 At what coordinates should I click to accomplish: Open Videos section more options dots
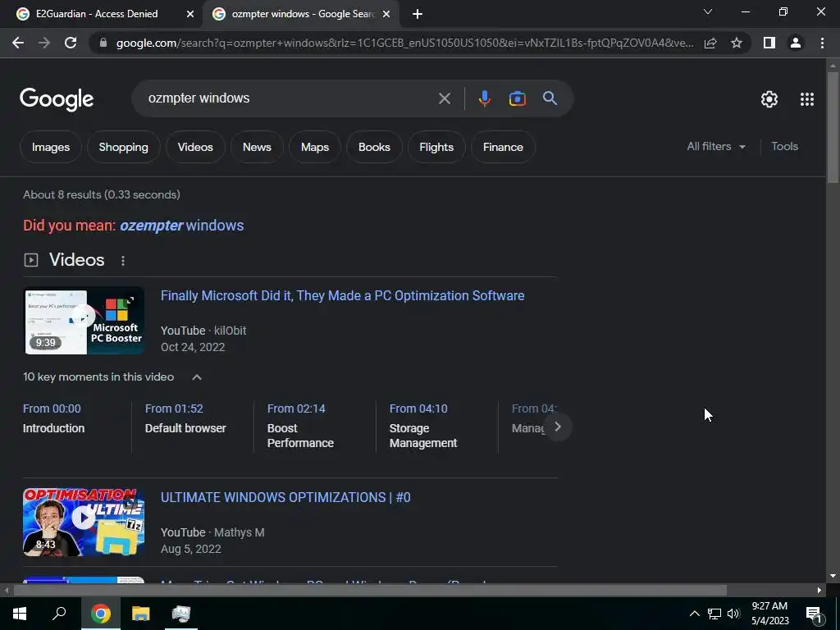coord(123,260)
